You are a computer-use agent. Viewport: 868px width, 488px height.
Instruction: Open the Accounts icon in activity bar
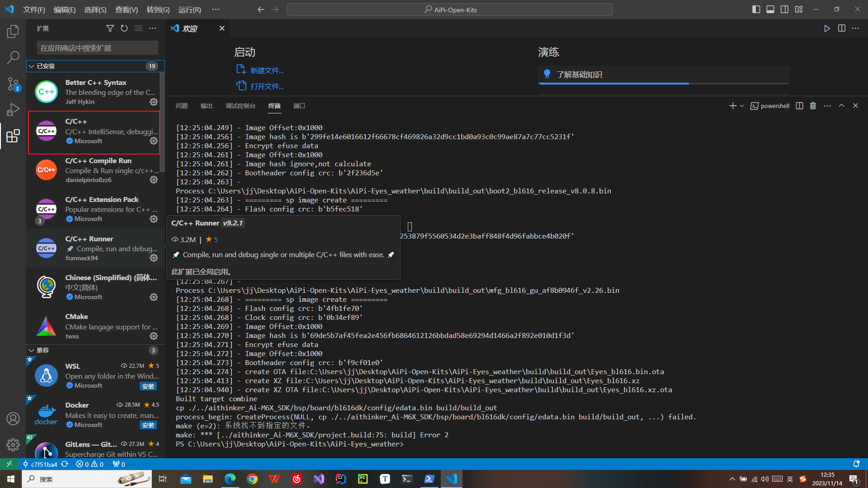coord(13,419)
